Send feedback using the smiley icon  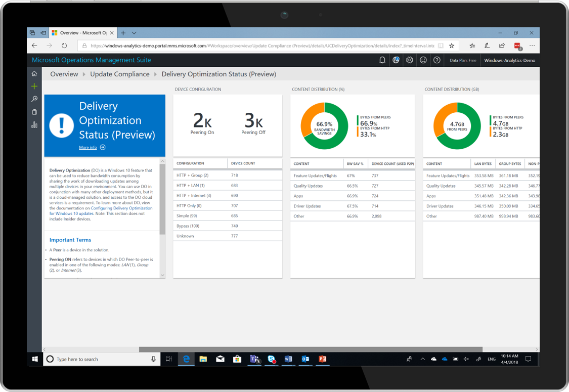pyautogui.click(x=423, y=60)
